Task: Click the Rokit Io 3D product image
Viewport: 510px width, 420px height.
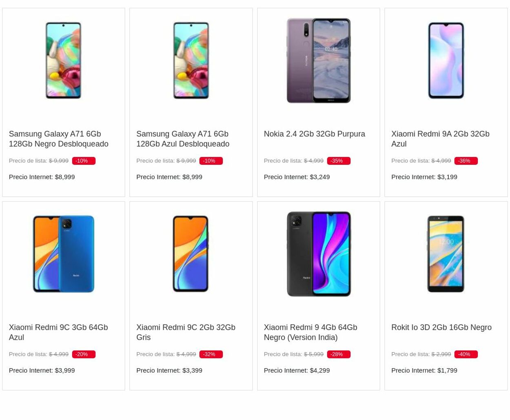Action: 446,253
